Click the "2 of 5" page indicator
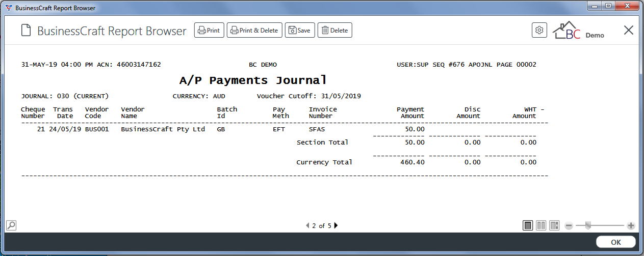 322,225
